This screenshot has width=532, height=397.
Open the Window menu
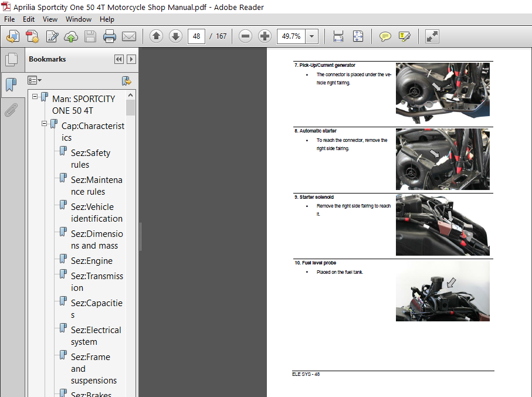[79, 19]
